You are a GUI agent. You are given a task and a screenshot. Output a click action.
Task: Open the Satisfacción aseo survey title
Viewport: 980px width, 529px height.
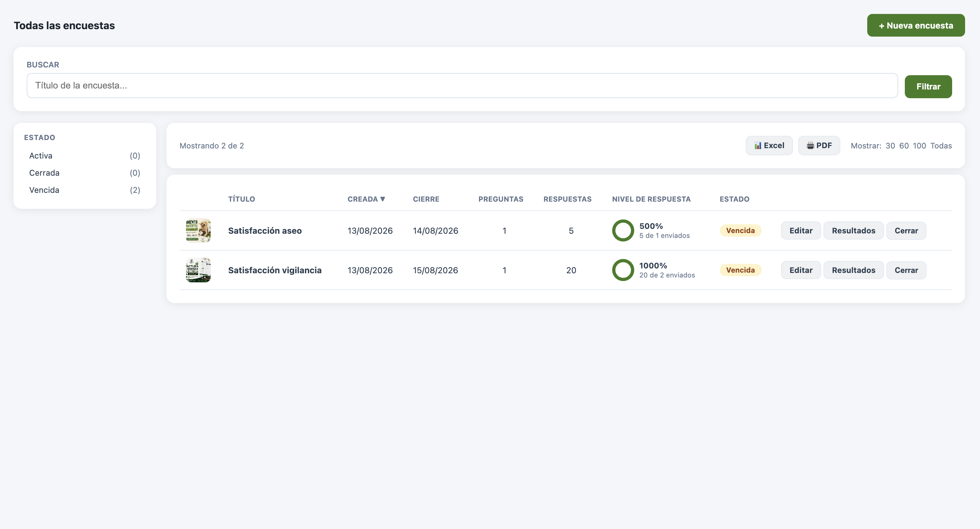tap(265, 231)
